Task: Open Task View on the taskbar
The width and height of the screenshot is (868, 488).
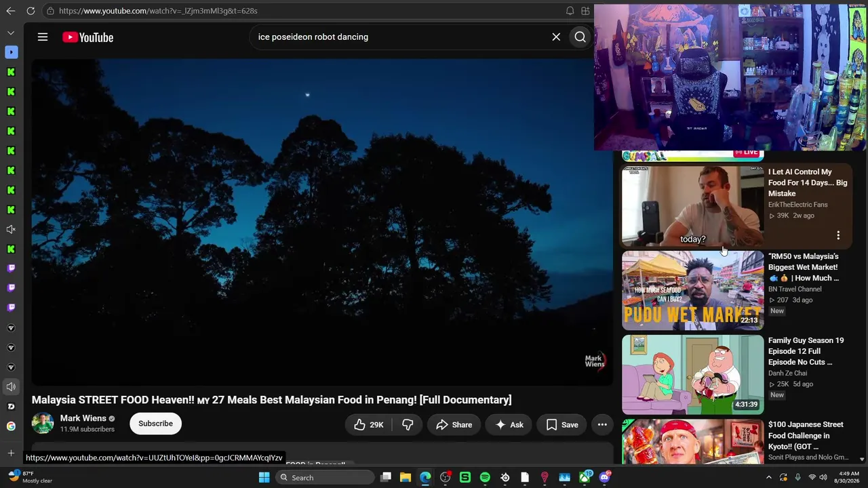Action: [x=386, y=478]
